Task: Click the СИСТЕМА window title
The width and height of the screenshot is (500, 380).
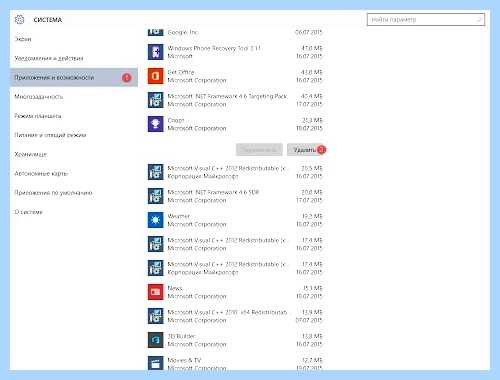Action: (x=48, y=20)
